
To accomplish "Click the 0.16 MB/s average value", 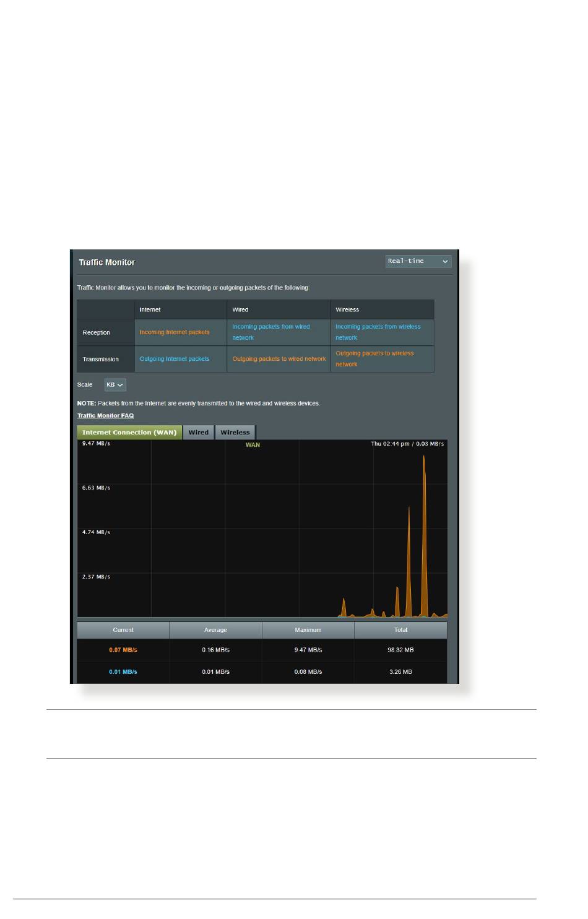I will click(x=215, y=650).
